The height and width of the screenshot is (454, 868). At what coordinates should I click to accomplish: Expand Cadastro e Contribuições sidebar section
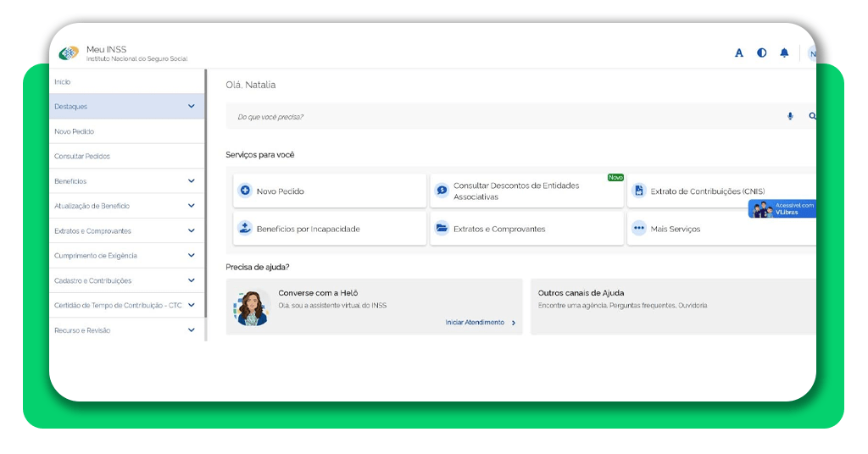pos(192,280)
